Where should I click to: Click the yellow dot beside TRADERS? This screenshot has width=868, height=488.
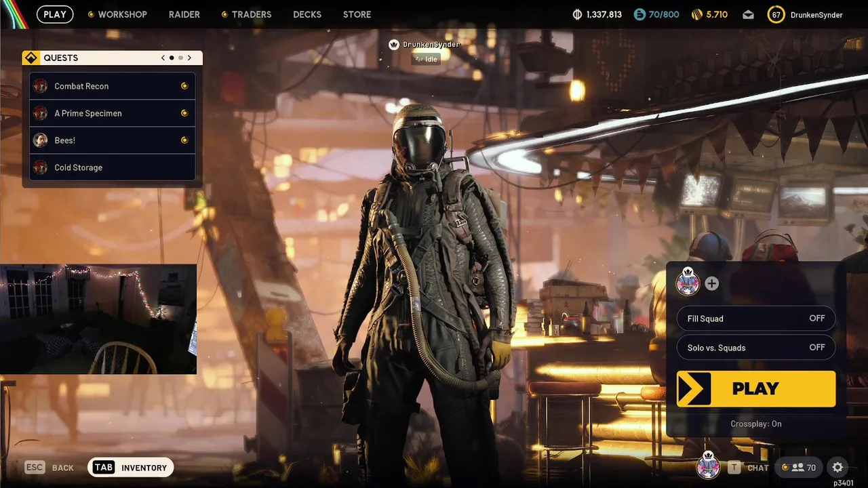(x=224, y=14)
